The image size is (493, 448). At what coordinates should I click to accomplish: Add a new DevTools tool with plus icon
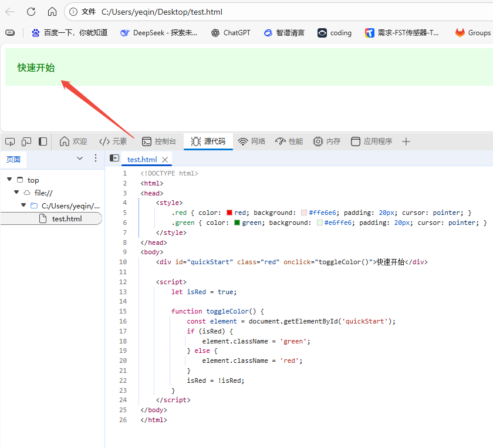click(x=406, y=142)
